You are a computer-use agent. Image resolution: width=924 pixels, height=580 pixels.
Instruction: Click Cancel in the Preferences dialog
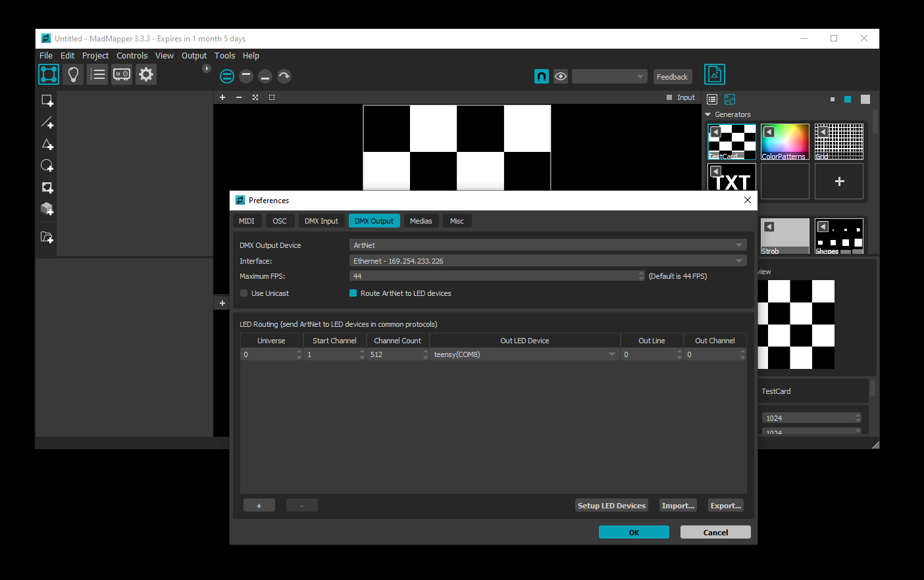pos(715,532)
